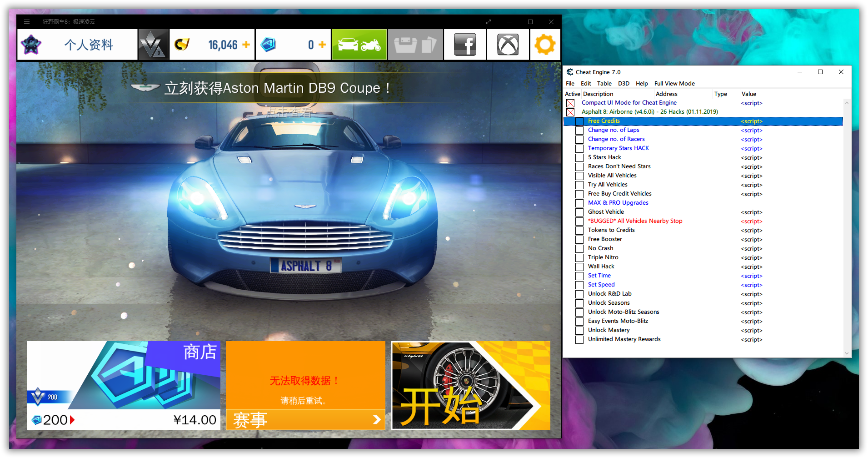The height and width of the screenshot is (458, 868).
Task: Enable the 5 Stars Hack checkbox
Action: pos(579,158)
